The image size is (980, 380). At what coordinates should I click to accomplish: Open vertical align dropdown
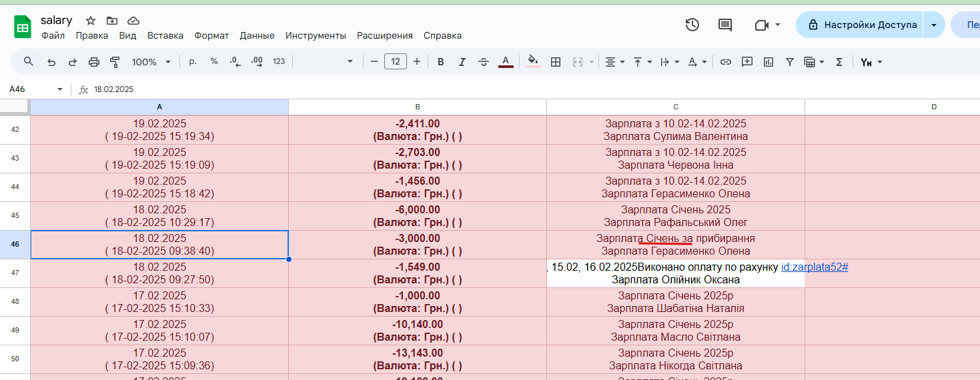point(642,61)
